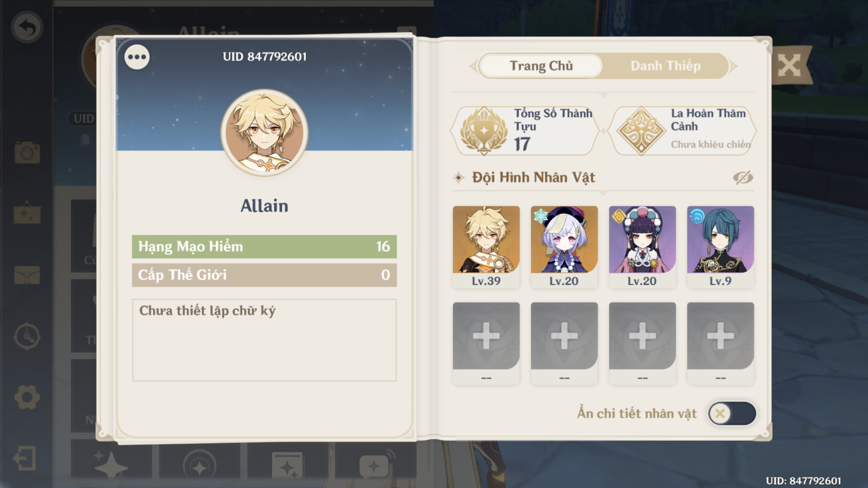The height and width of the screenshot is (488, 868).
Task: Click the exit door icon
Action: point(25,458)
